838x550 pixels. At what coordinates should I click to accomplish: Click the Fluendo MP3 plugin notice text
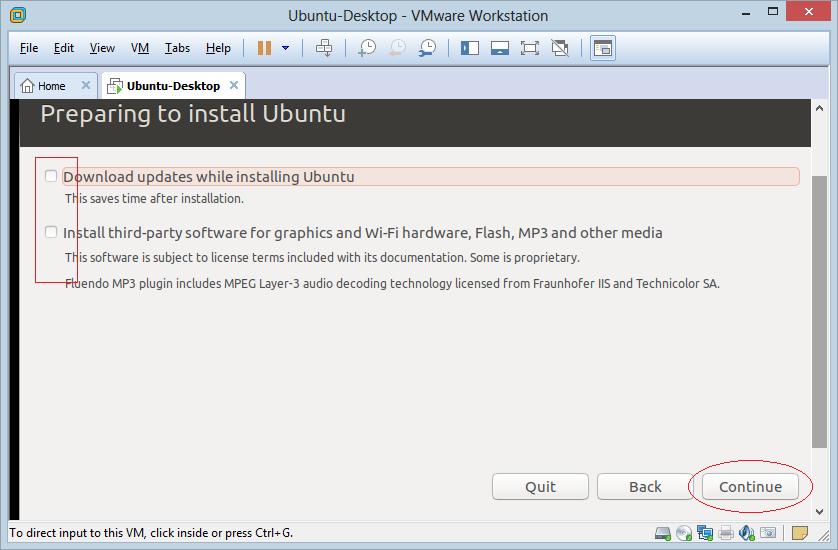tap(392, 283)
